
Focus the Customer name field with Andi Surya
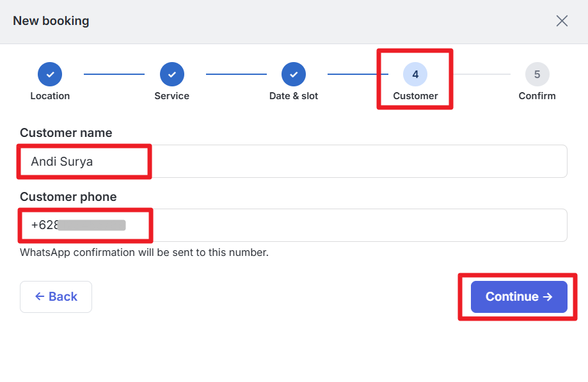tap(294, 161)
